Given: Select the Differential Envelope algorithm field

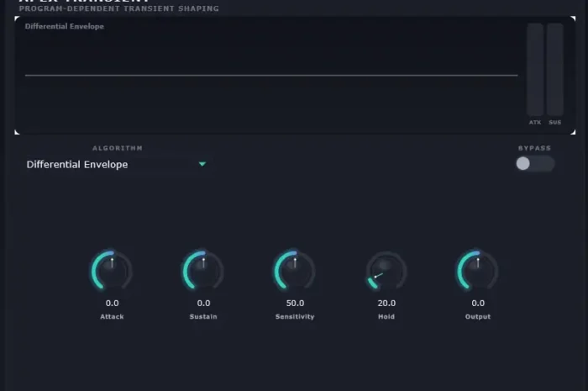Looking at the screenshot, I should [116, 164].
